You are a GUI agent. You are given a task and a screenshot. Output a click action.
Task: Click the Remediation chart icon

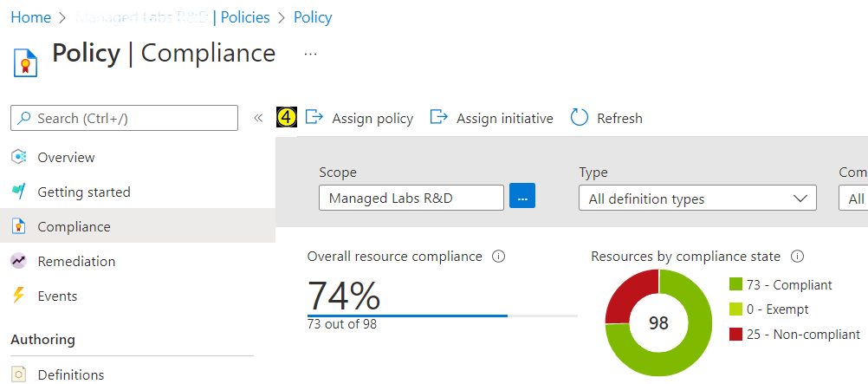pos(19,261)
